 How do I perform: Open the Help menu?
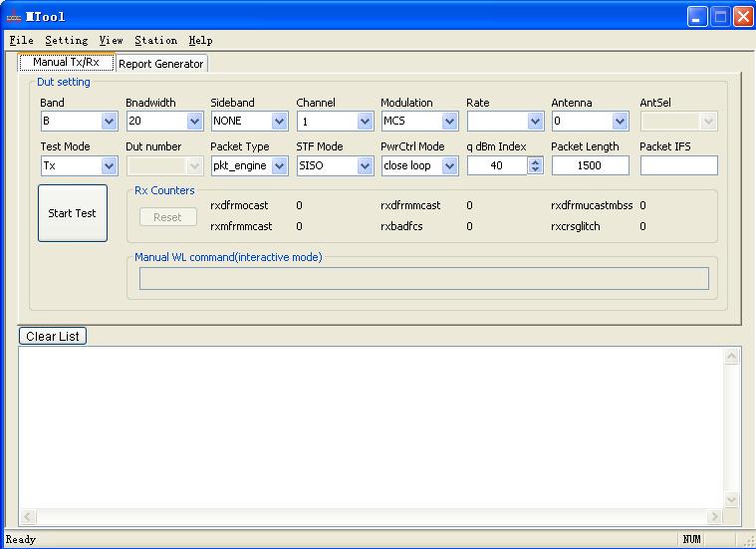[200, 41]
